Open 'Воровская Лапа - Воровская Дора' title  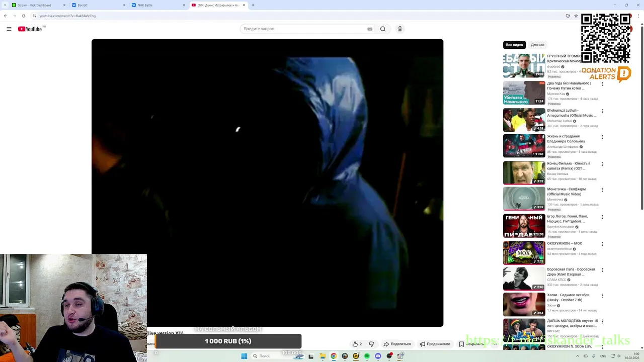click(571, 272)
